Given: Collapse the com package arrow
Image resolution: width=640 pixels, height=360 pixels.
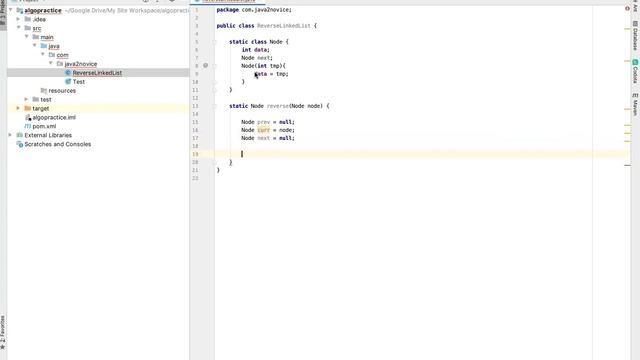Looking at the screenshot, I should tap(43, 54).
